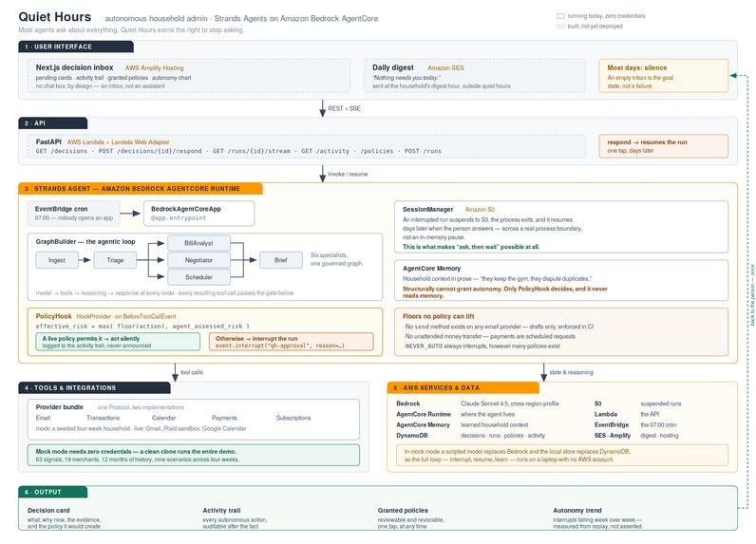This screenshot has width=756, height=544.
Task: Click the "running today, zero credentials" legend square
Action: (x=560, y=16)
